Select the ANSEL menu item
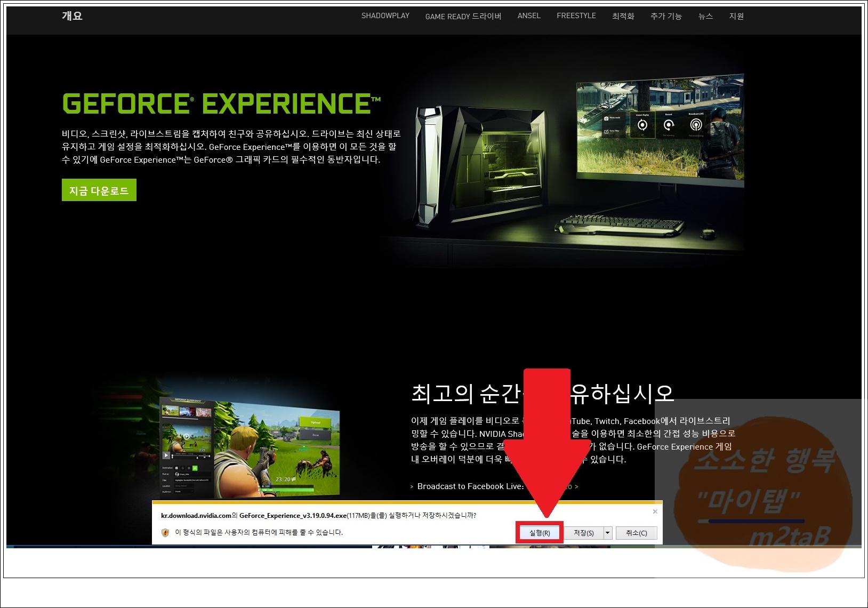Viewport: 868px width, 608px height. 529,15
